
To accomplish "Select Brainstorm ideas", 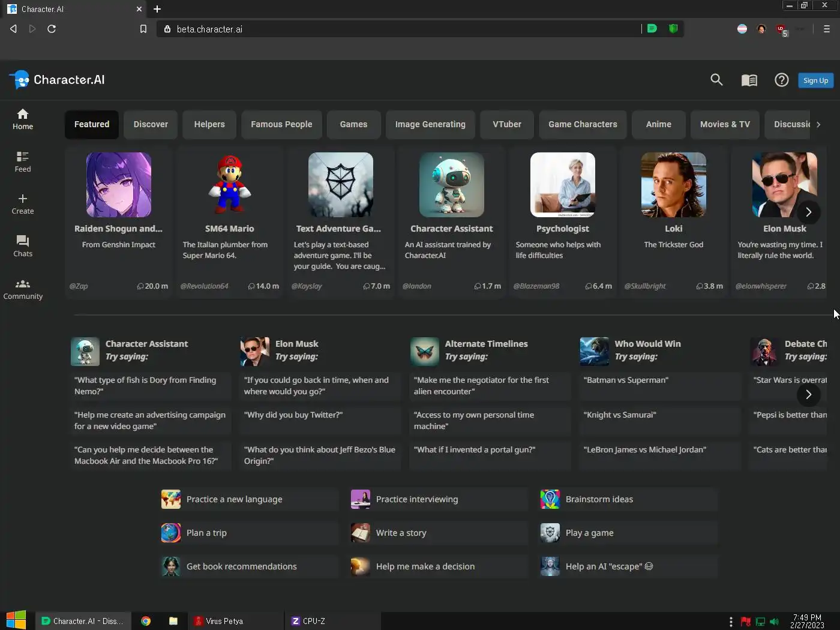I will (629, 499).
